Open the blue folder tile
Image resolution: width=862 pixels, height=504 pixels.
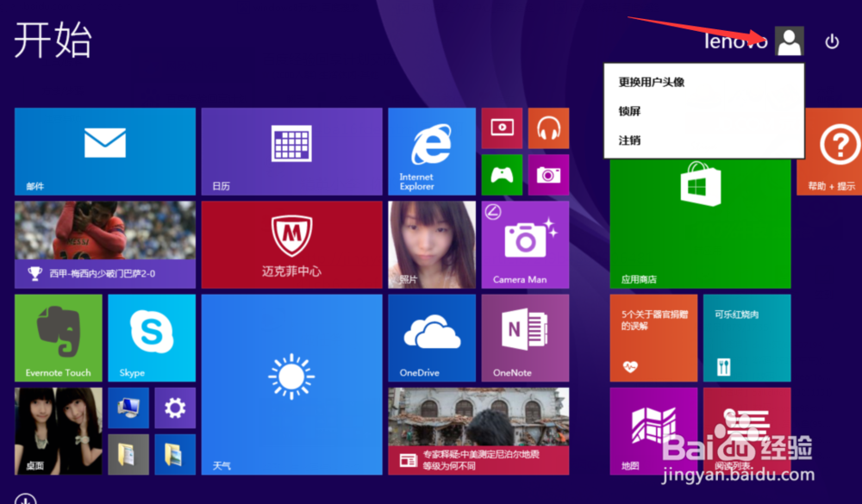175,455
